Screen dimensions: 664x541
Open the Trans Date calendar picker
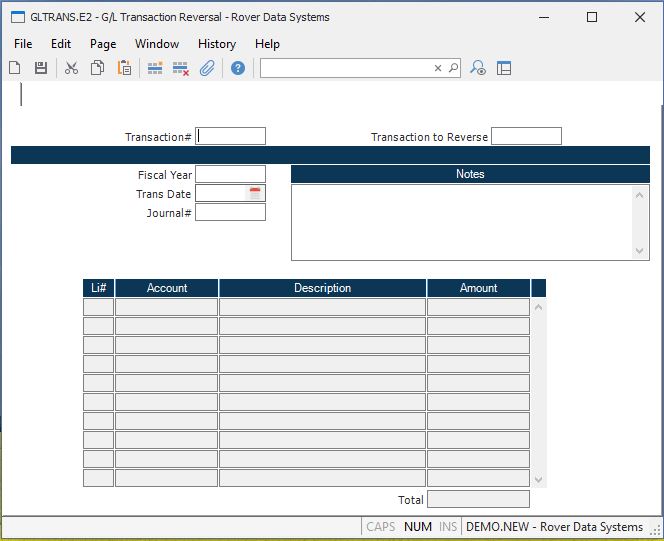tap(255, 194)
